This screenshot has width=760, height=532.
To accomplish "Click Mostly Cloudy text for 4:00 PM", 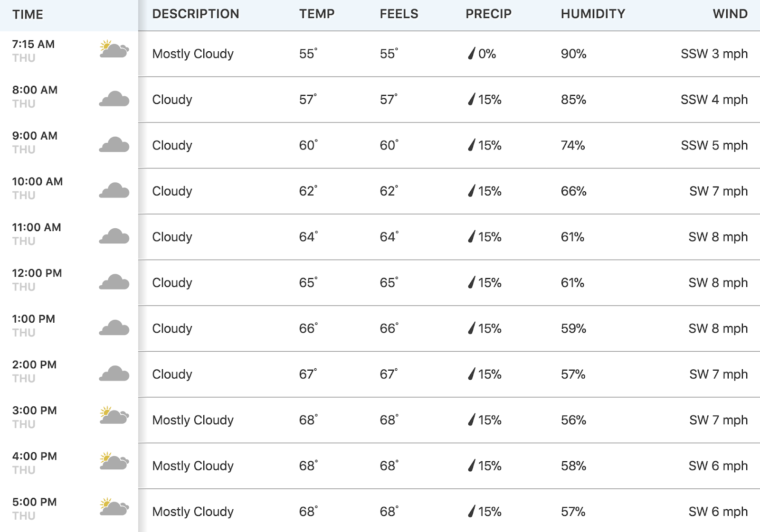I will (193, 466).
